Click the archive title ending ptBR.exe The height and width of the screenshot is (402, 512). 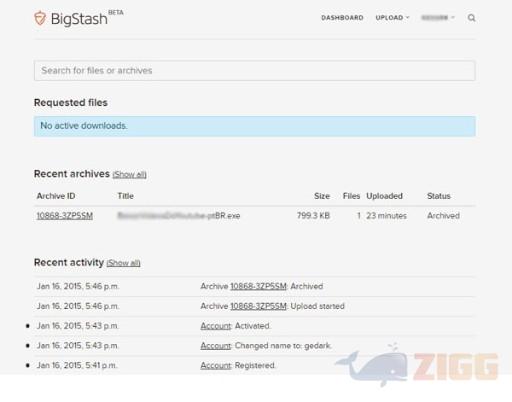click(179, 216)
